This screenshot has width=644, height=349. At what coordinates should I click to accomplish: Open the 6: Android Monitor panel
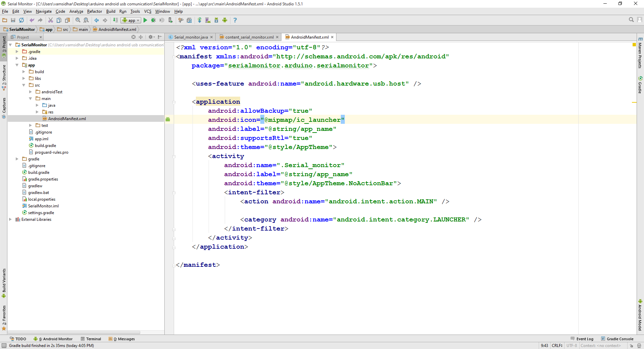point(55,339)
